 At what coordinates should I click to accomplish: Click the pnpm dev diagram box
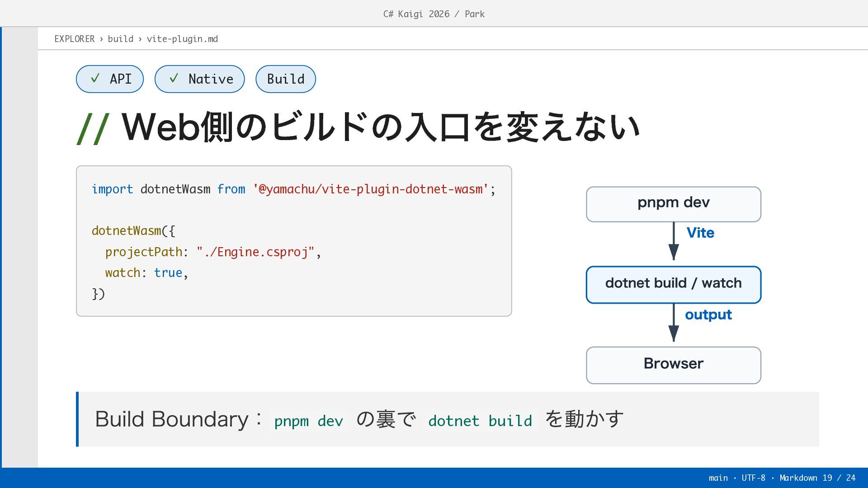(674, 204)
